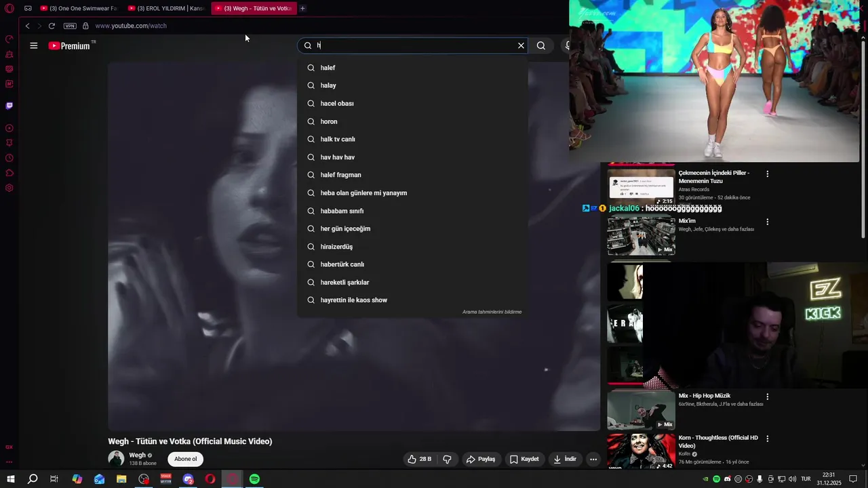
Task: Open options for Korn - Thoughtless video
Action: pyautogui.click(x=768, y=439)
